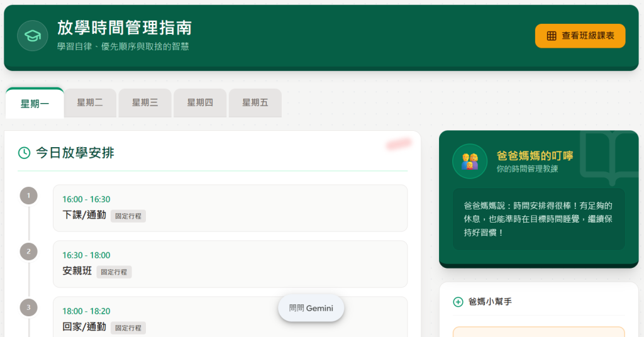Screen dimensions: 644x337
Task: Select the 星期一 tab
Action: [35, 103]
